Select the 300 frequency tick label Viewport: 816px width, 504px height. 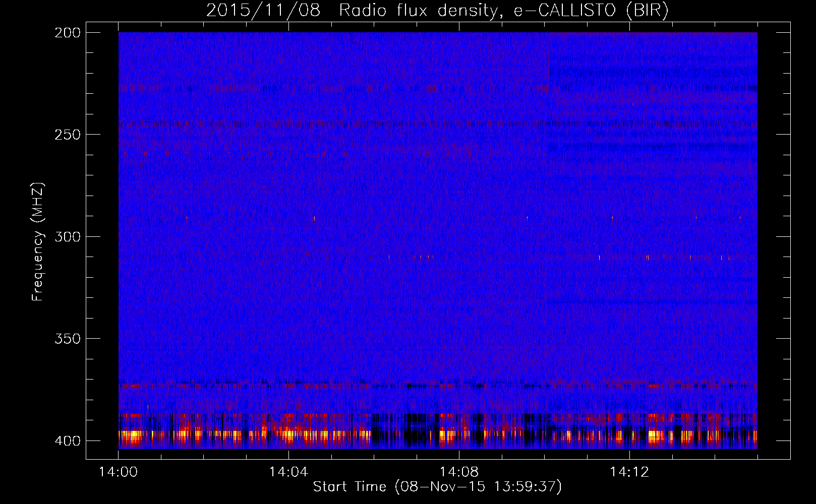click(67, 236)
